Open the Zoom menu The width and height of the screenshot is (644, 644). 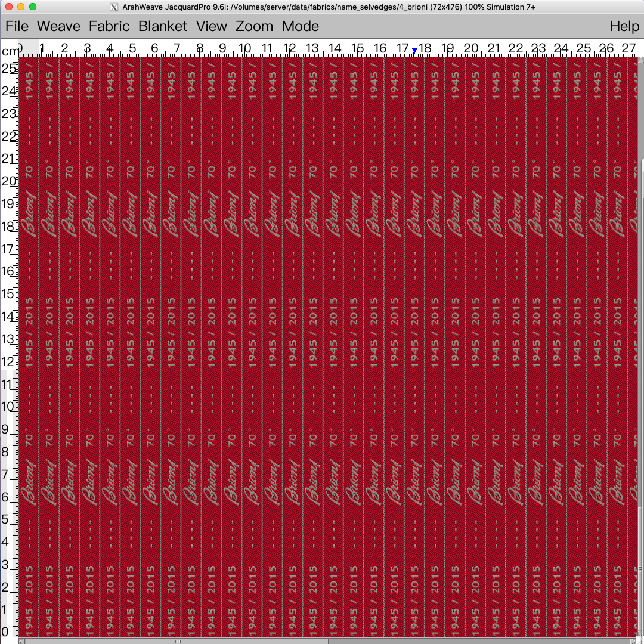[254, 26]
